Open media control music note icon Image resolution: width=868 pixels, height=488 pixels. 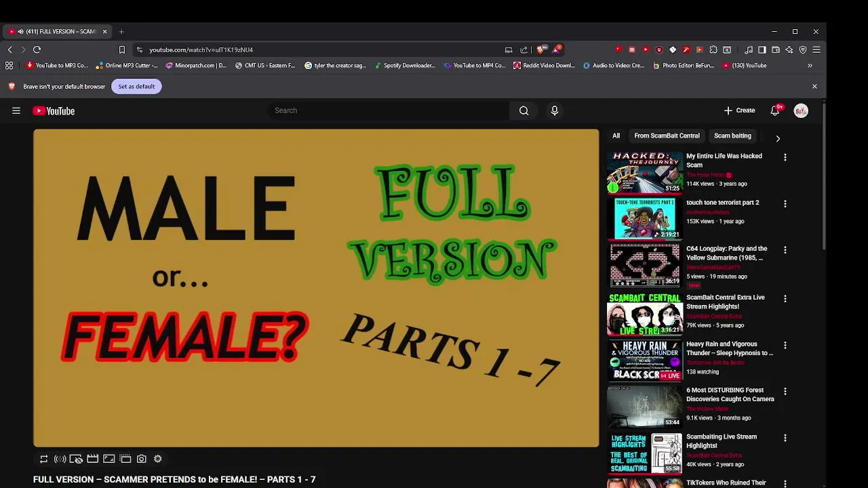[749, 49]
